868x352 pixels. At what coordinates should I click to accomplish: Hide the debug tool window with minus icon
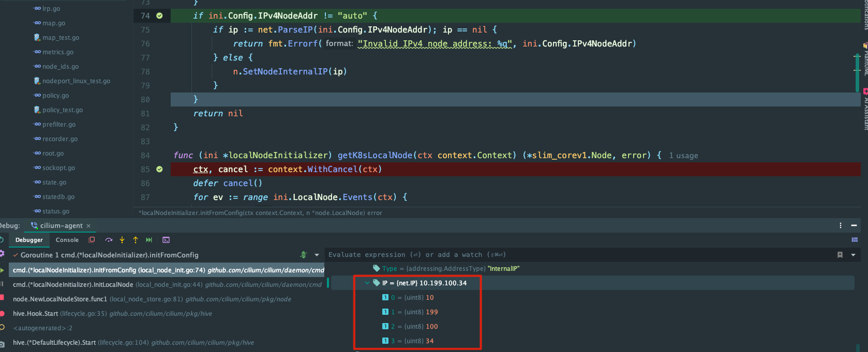click(x=854, y=225)
